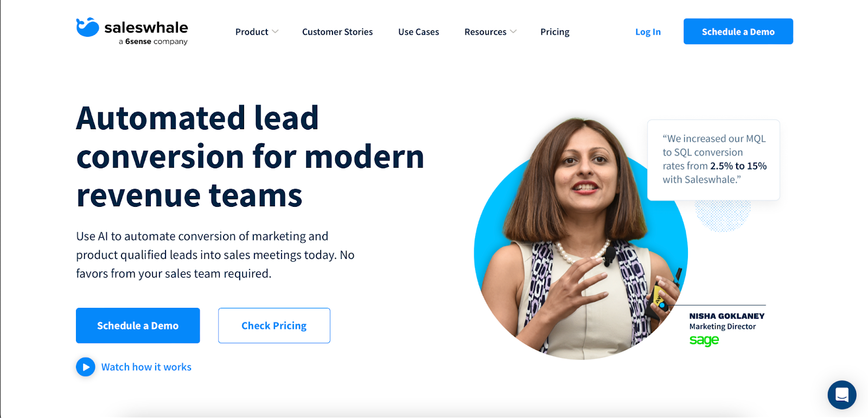
Task: Click the blue play icon beside Watch how it works
Action: [x=86, y=367]
